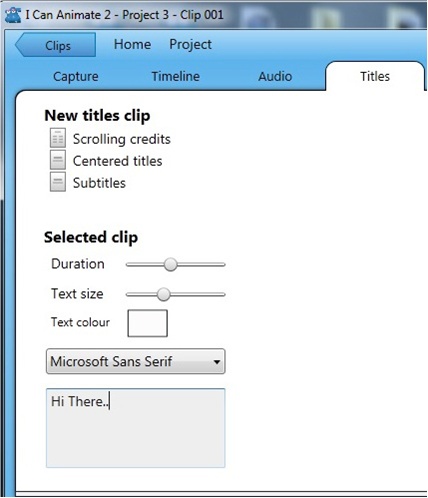Viewport: 428px width, 498px height.
Task: Switch to the Capture tab
Action: tap(76, 76)
